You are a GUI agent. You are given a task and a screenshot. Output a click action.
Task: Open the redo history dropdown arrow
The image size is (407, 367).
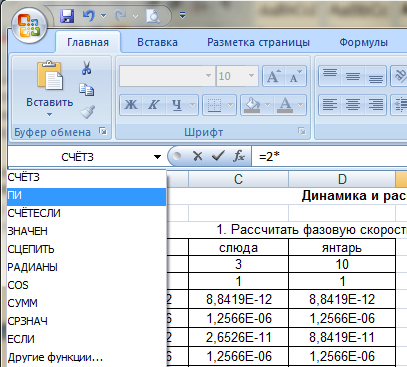(135, 16)
